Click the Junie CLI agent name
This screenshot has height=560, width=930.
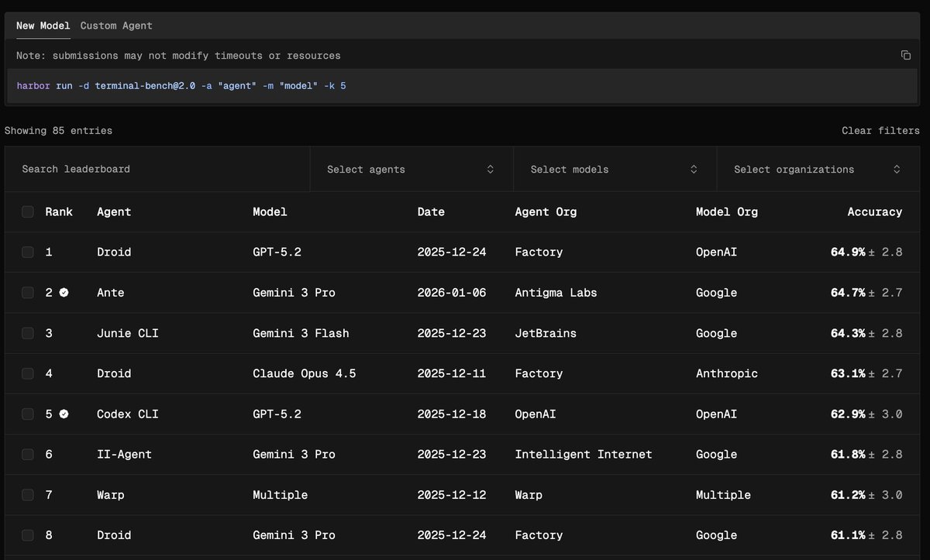click(128, 333)
